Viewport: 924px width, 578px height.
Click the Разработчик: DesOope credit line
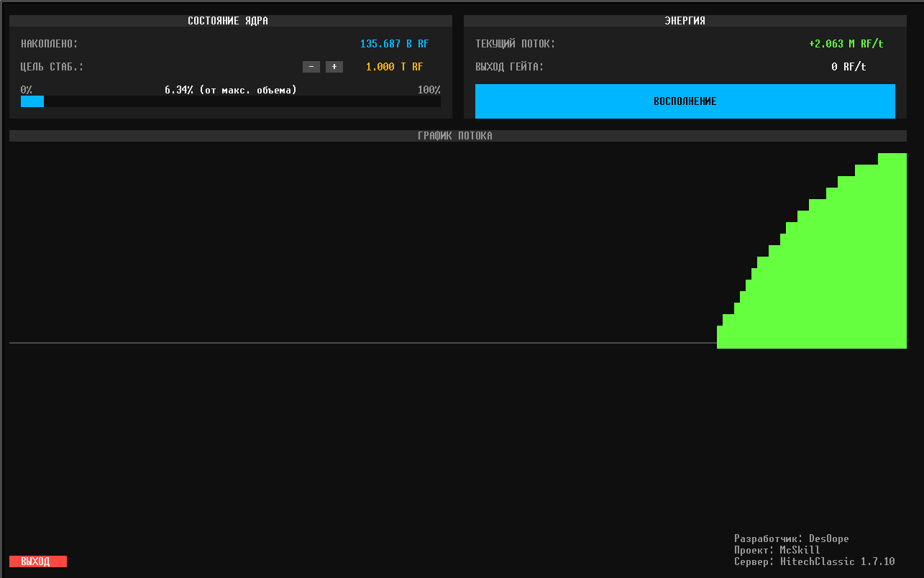point(792,538)
